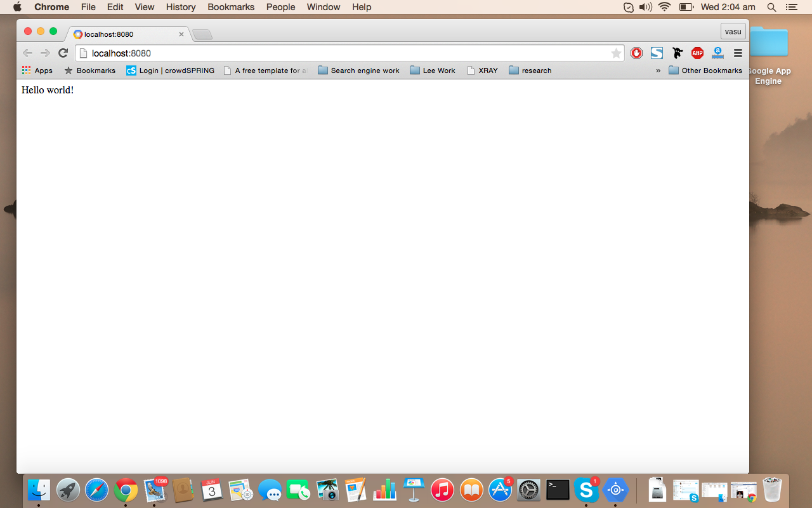Open the Bookmarks menu in menu bar
Screen dimensions: 812x508
tap(231, 7)
